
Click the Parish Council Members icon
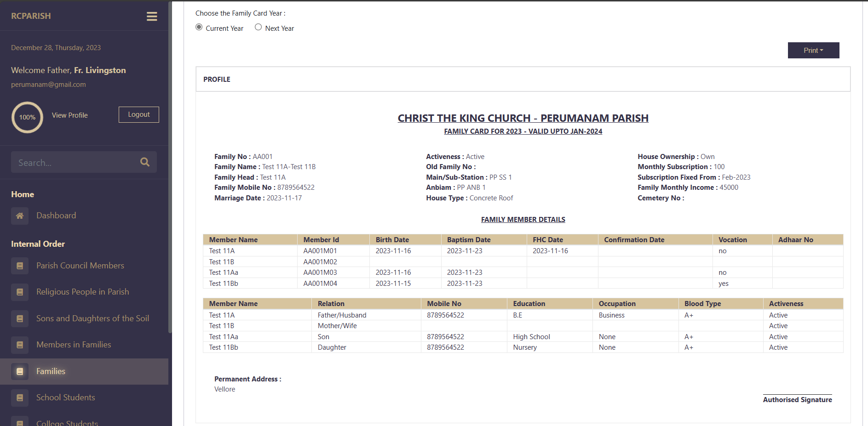pyautogui.click(x=20, y=266)
